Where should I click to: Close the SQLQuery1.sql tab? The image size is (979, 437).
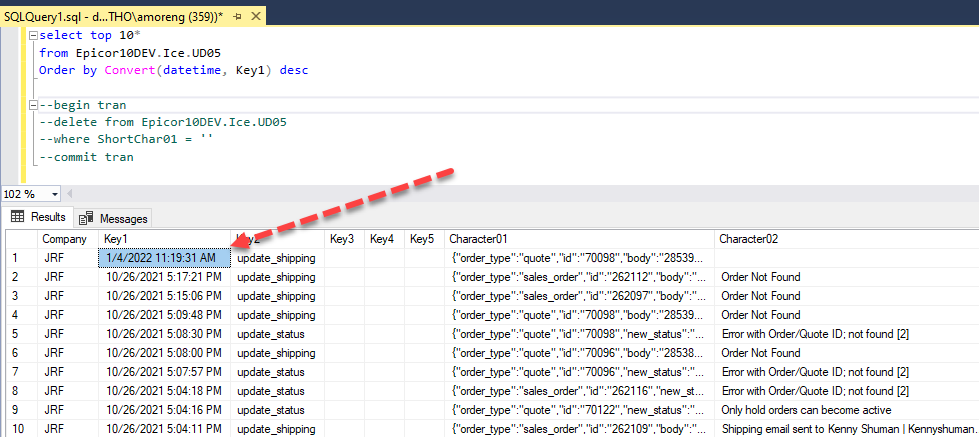click(x=255, y=17)
